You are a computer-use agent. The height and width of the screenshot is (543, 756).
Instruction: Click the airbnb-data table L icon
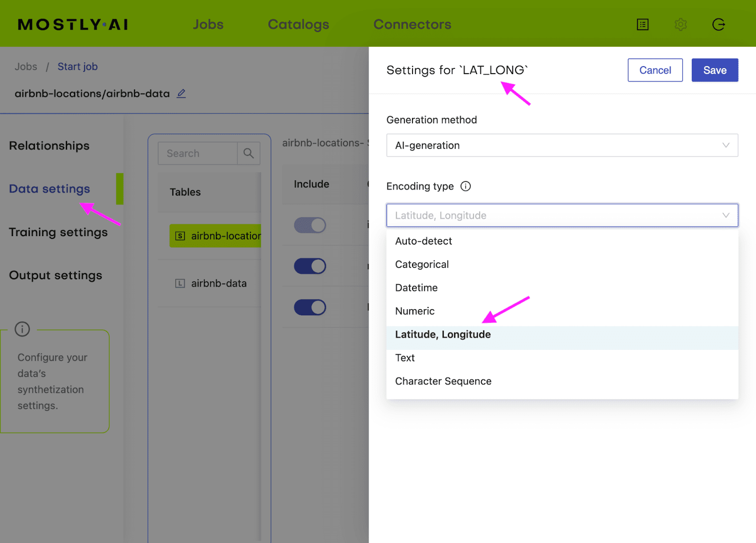[180, 283]
